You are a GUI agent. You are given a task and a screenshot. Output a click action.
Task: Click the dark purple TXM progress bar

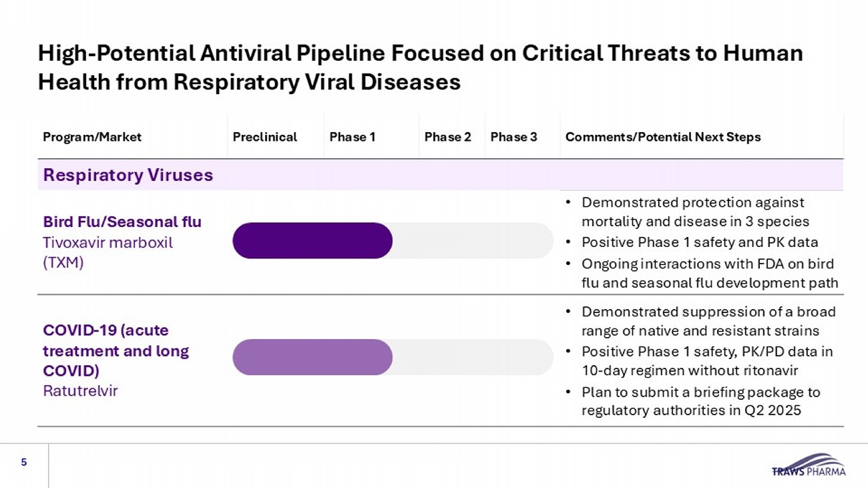pyautogui.click(x=312, y=240)
